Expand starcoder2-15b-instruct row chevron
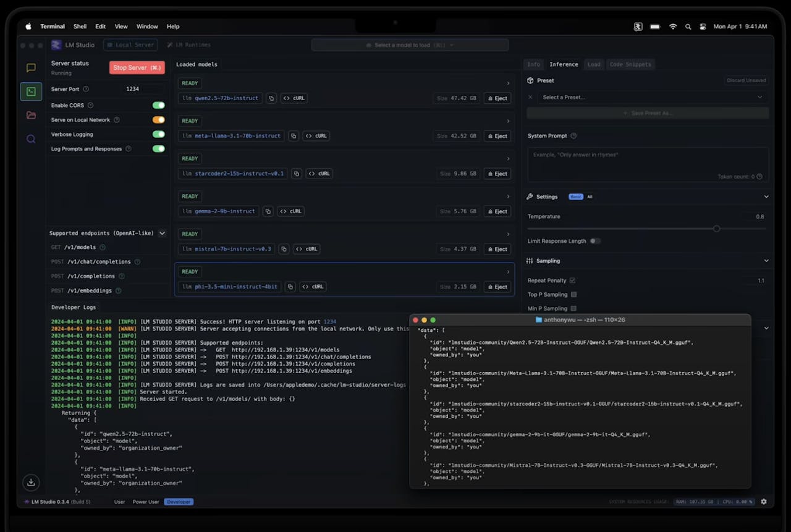The width and height of the screenshot is (791, 532). 508,158
